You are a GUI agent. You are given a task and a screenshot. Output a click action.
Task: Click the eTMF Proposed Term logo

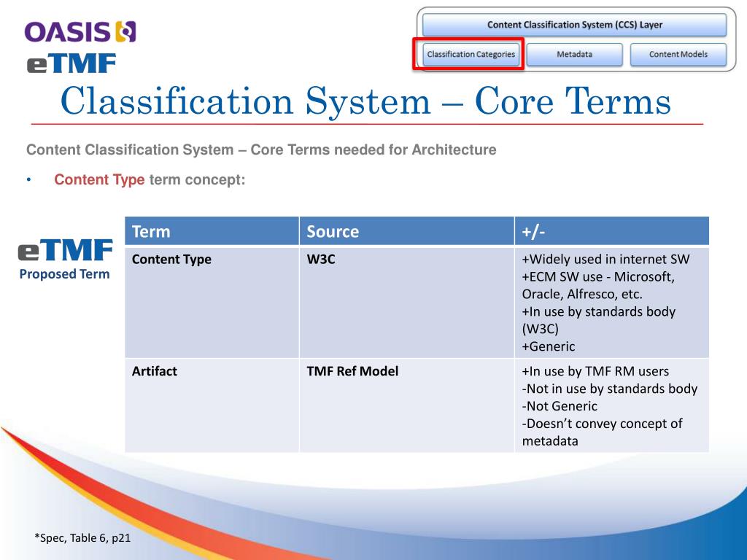(x=65, y=260)
